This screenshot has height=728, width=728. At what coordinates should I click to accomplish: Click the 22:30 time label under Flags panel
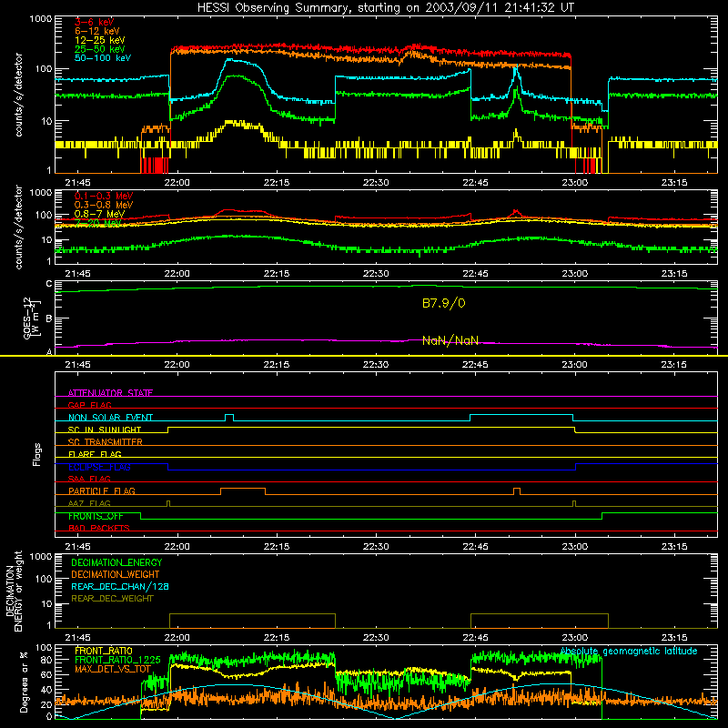click(376, 547)
